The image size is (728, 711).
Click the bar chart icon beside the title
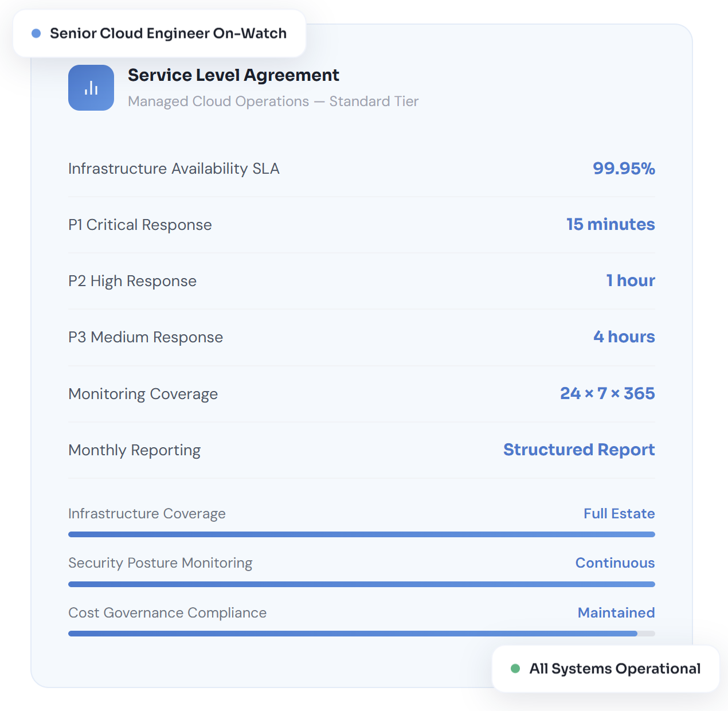click(x=91, y=88)
